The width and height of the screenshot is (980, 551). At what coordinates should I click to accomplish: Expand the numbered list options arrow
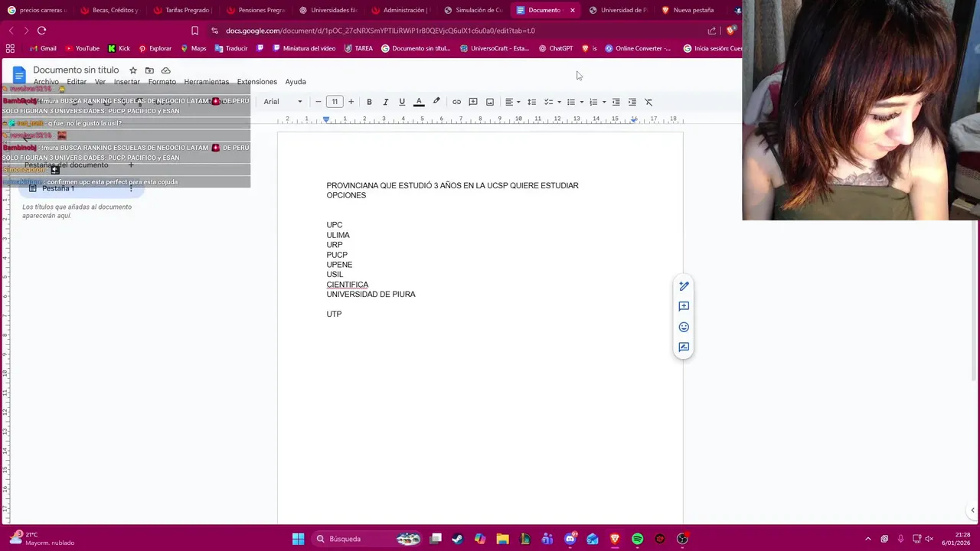604,102
